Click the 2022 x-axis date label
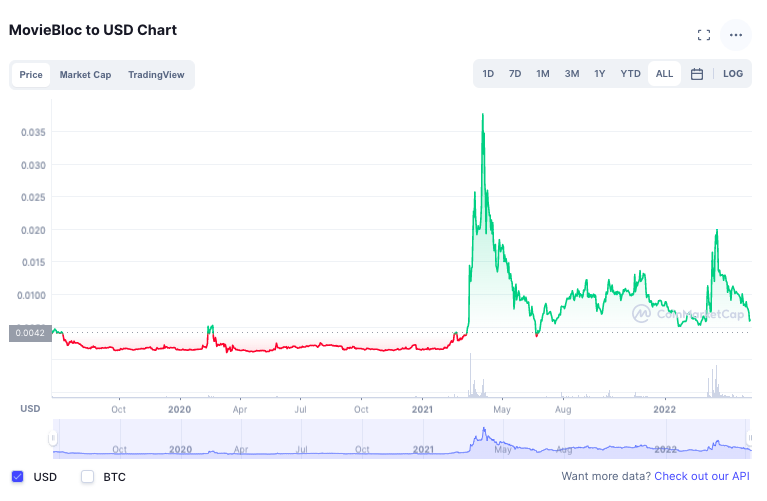 [x=664, y=410]
